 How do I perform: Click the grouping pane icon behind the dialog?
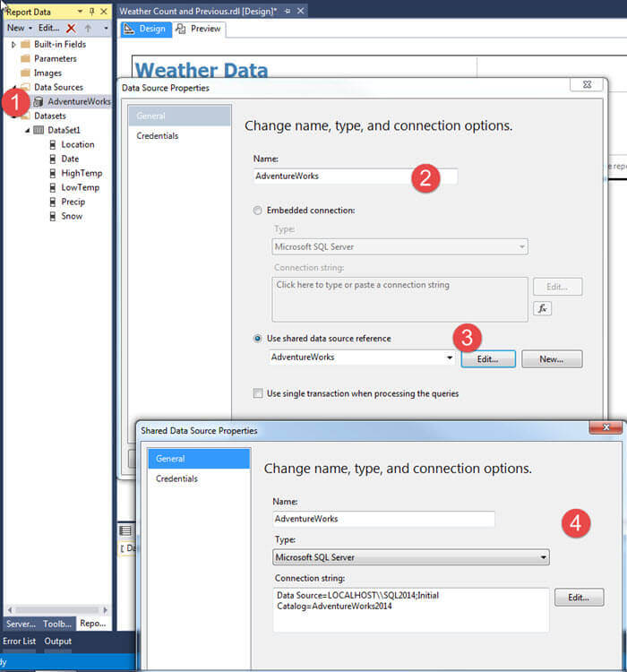(125, 531)
